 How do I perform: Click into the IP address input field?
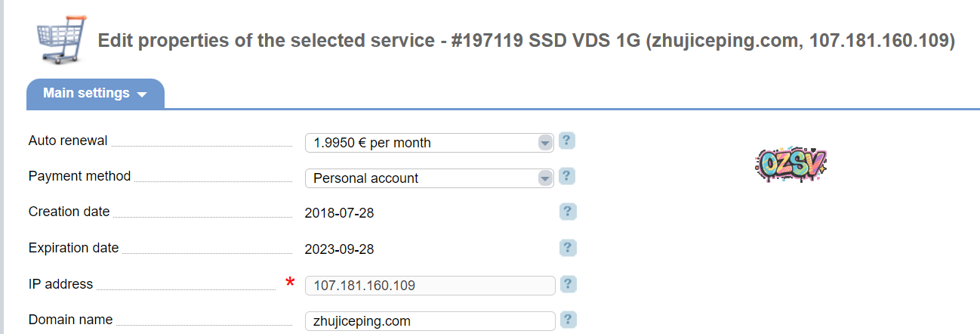pos(430,286)
